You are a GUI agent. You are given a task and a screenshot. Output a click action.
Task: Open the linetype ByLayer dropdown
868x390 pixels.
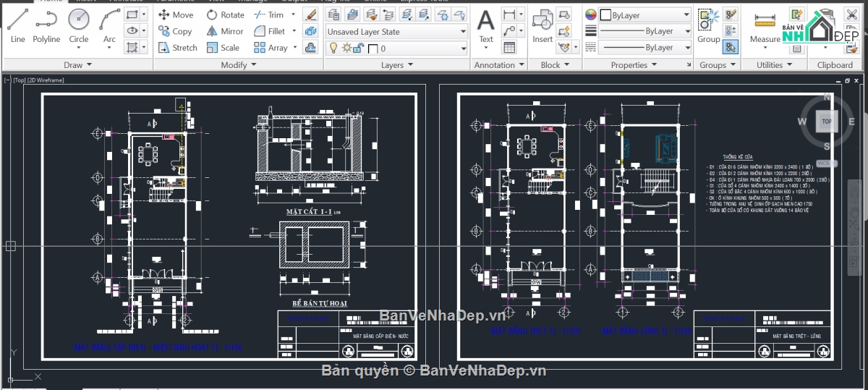(644, 47)
